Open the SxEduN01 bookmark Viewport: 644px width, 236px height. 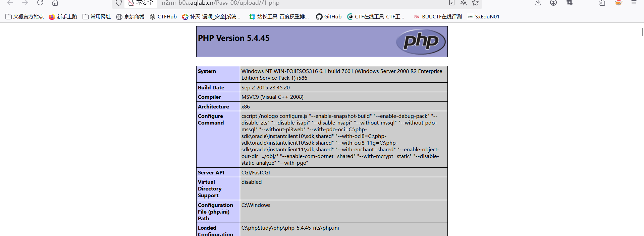coord(483,17)
